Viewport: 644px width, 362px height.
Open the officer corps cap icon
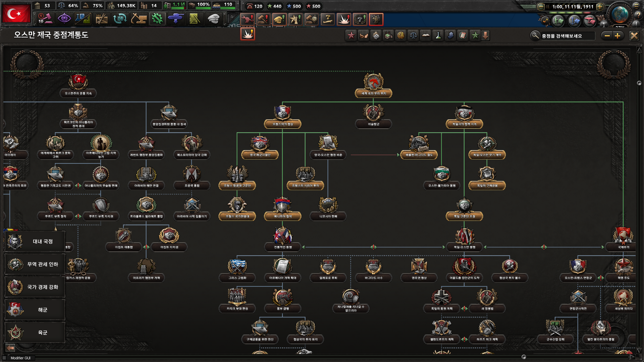213,18
